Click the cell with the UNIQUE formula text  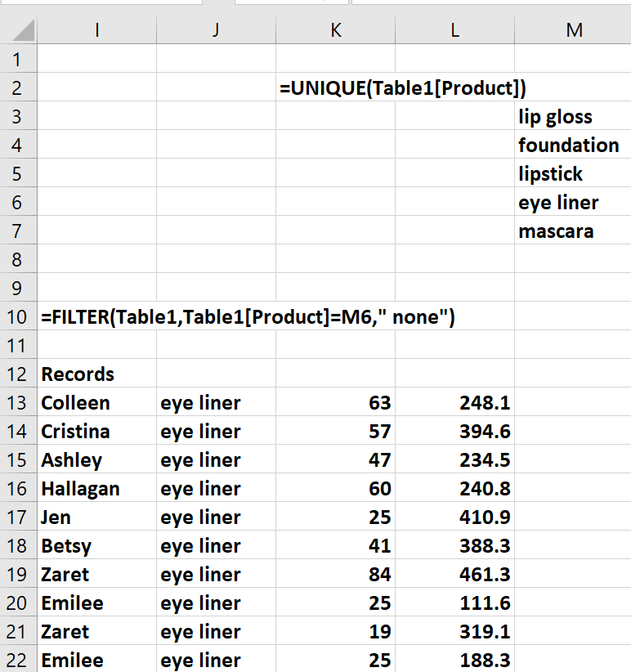coord(335,88)
